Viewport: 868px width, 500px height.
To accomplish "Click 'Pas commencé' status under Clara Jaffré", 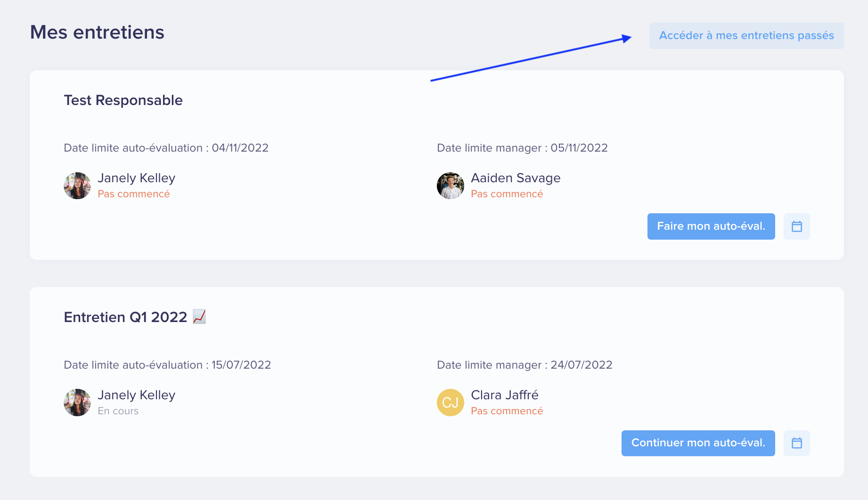I will (507, 411).
